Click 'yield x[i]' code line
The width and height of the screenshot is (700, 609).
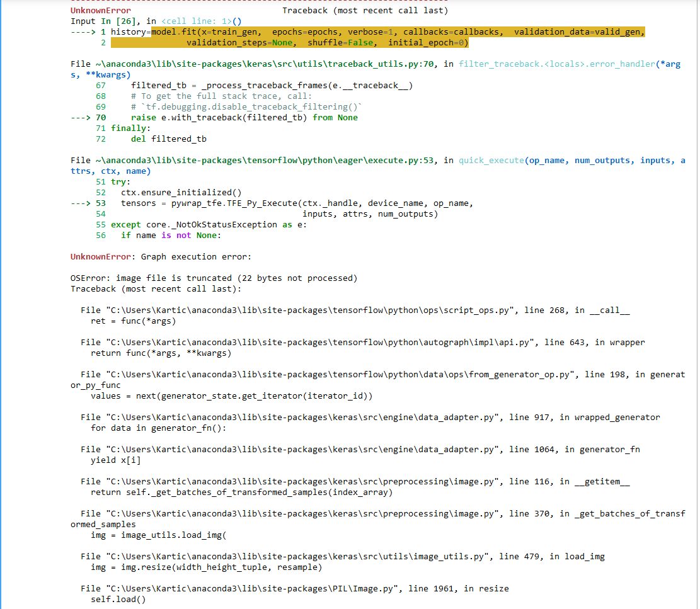pyautogui.click(x=116, y=460)
